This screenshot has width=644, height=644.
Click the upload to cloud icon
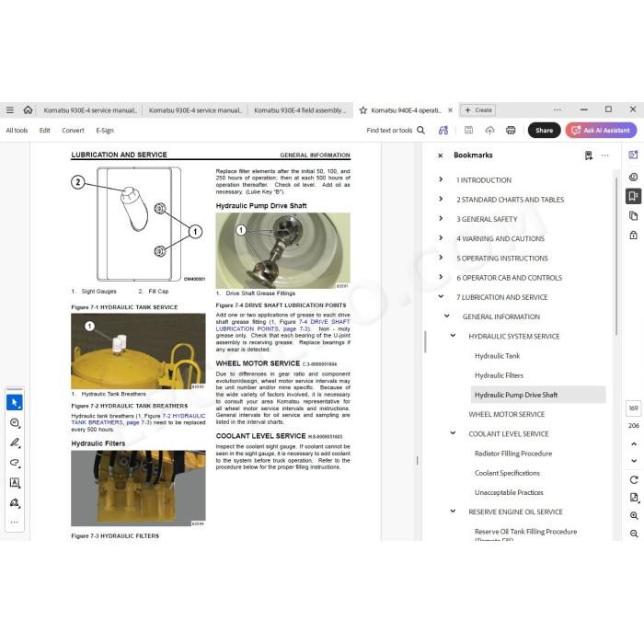tap(489, 131)
